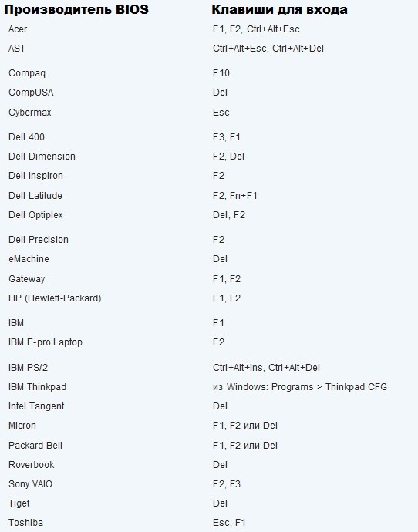Click the Intel Tangent entry
Screen dimensions: 418x532
pyautogui.click(x=36, y=406)
